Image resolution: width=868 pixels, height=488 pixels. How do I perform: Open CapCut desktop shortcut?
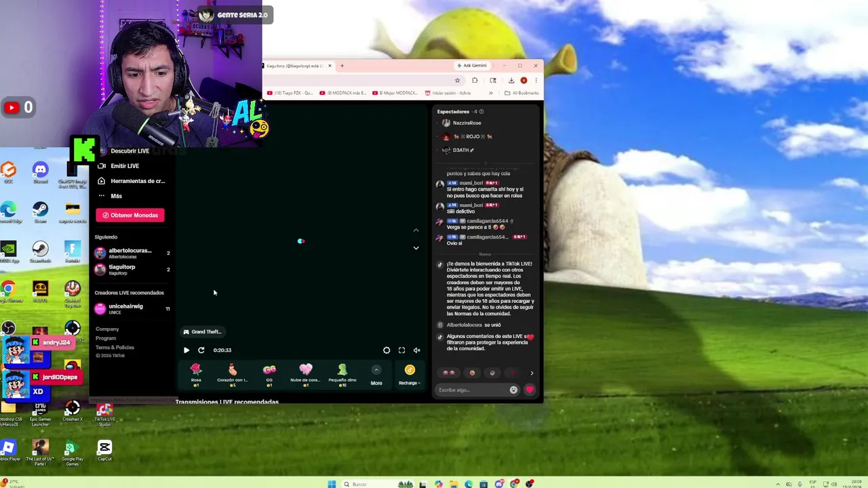pos(104,451)
